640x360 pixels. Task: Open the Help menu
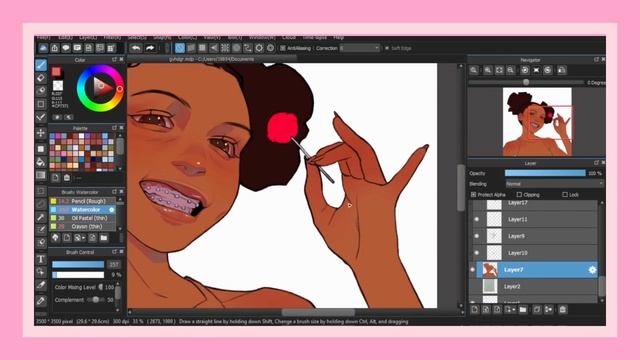coord(338,38)
